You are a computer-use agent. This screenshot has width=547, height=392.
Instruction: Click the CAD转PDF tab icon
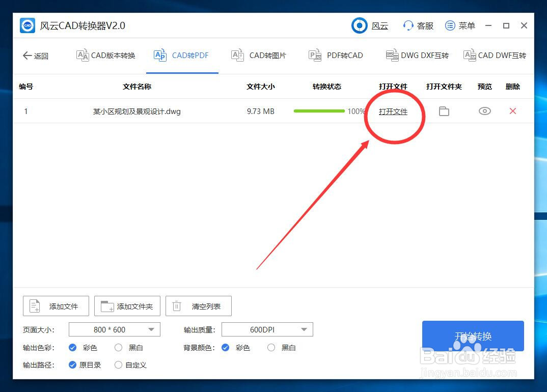point(160,55)
